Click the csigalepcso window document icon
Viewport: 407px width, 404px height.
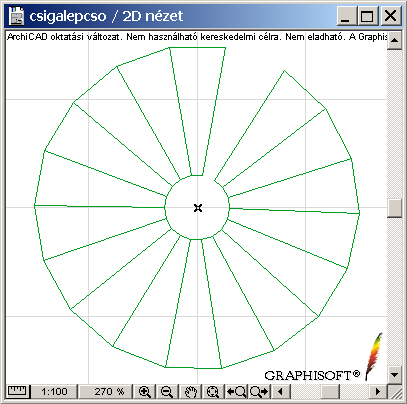pyautogui.click(x=17, y=16)
